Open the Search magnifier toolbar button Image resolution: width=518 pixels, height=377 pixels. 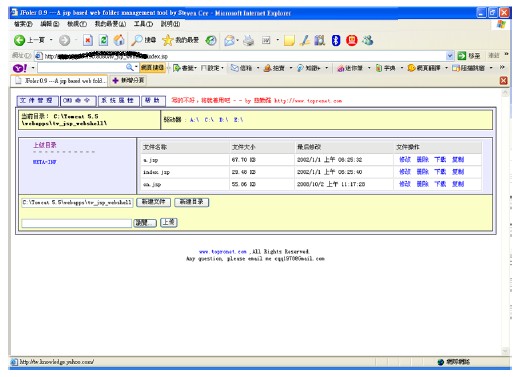[x=144, y=41]
